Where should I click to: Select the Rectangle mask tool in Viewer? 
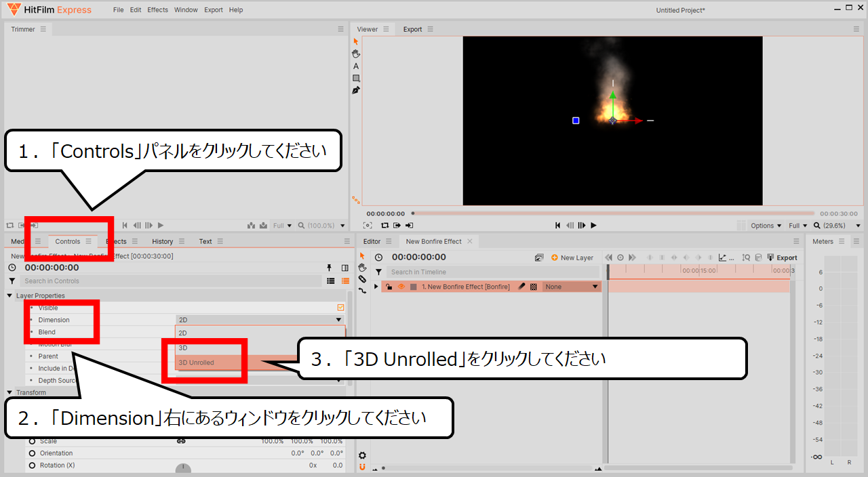click(356, 78)
